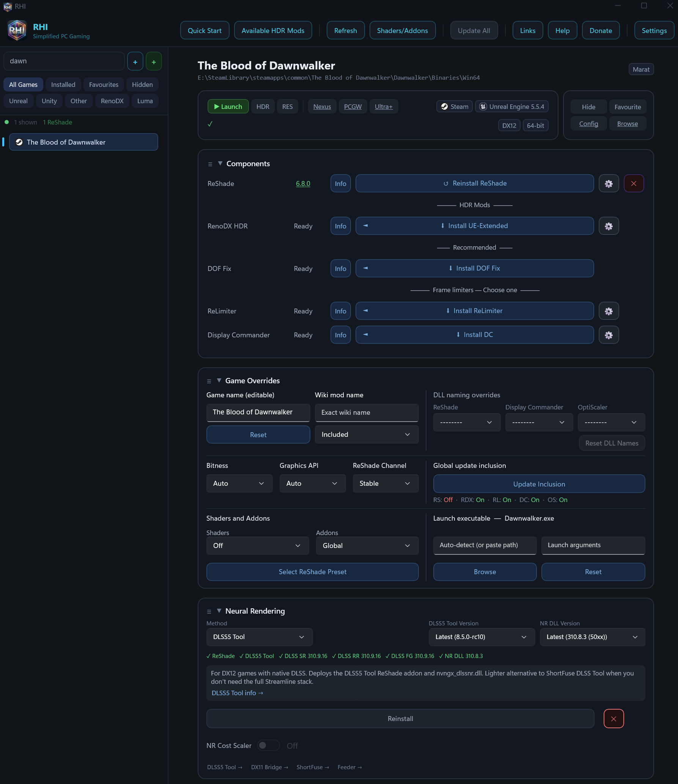Toggle the NR Cost Scaler switch
Image resolution: width=678 pixels, height=784 pixels.
point(268,745)
